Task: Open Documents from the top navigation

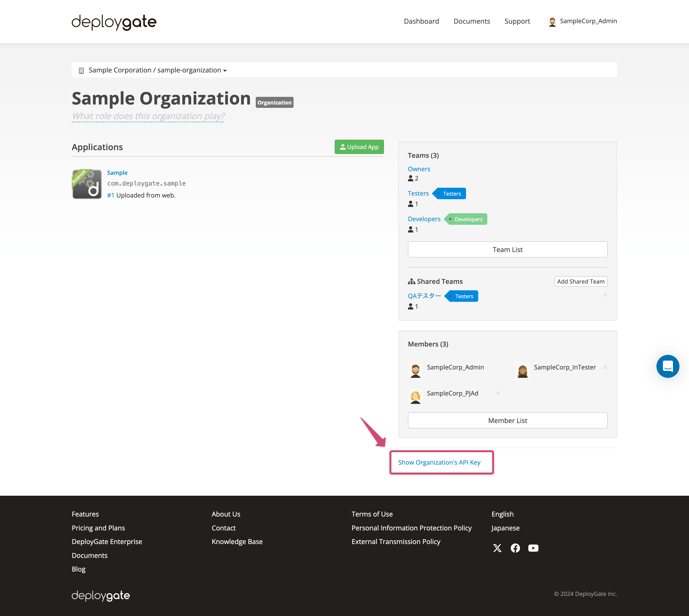Action: [x=472, y=21]
